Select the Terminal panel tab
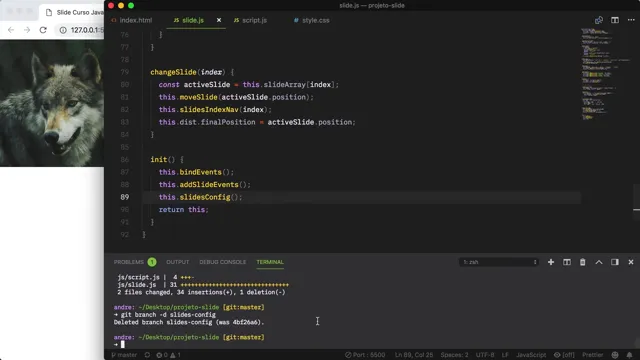This screenshot has width=640, height=360. [x=270, y=262]
